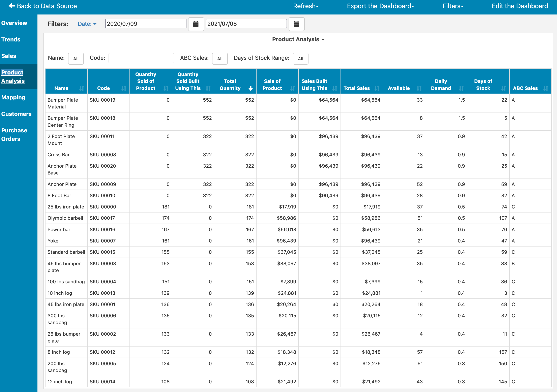Switch to the Purchase Orders section

14,134
